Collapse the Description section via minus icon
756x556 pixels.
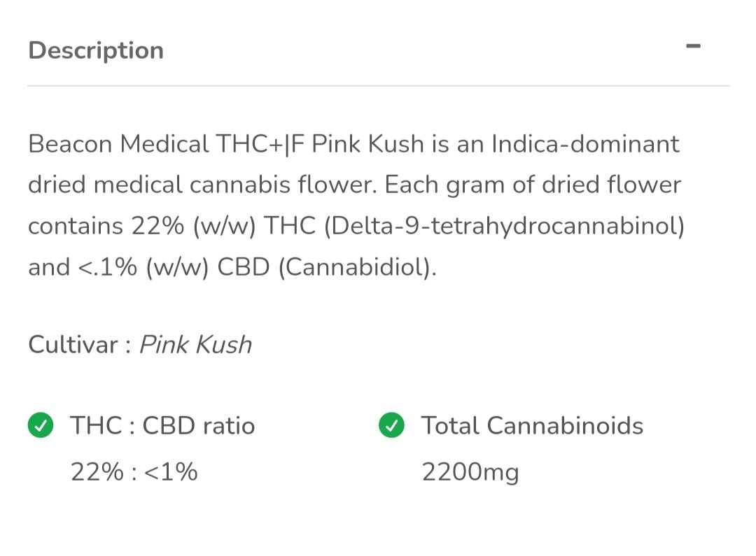[x=693, y=47]
